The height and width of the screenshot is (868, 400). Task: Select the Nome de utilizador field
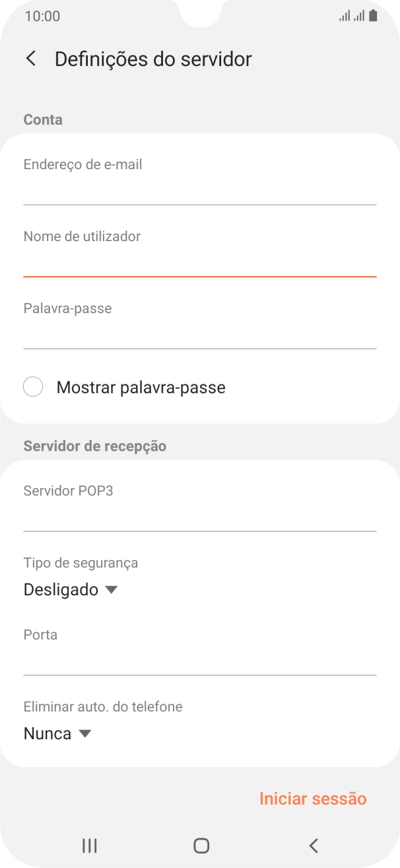click(x=199, y=262)
